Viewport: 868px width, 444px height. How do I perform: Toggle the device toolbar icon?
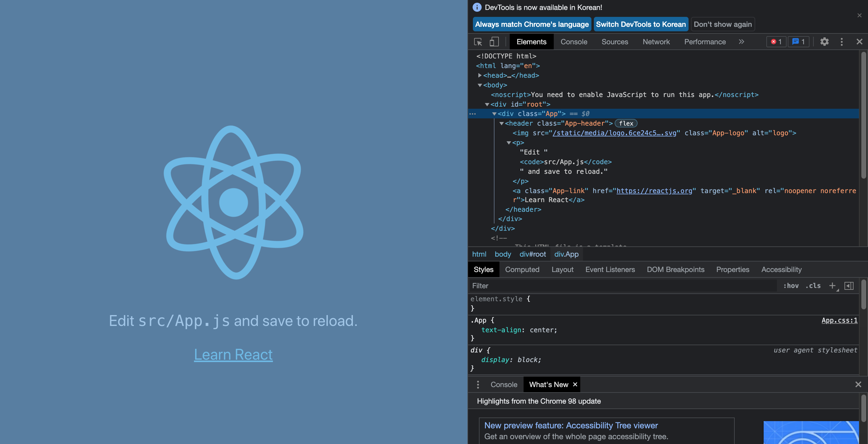coord(494,42)
